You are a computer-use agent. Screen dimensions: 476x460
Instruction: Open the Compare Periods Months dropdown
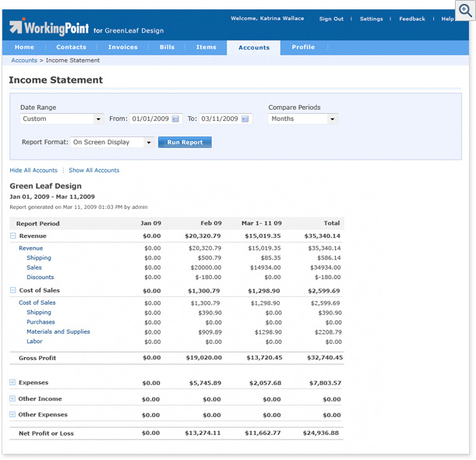(x=302, y=119)
